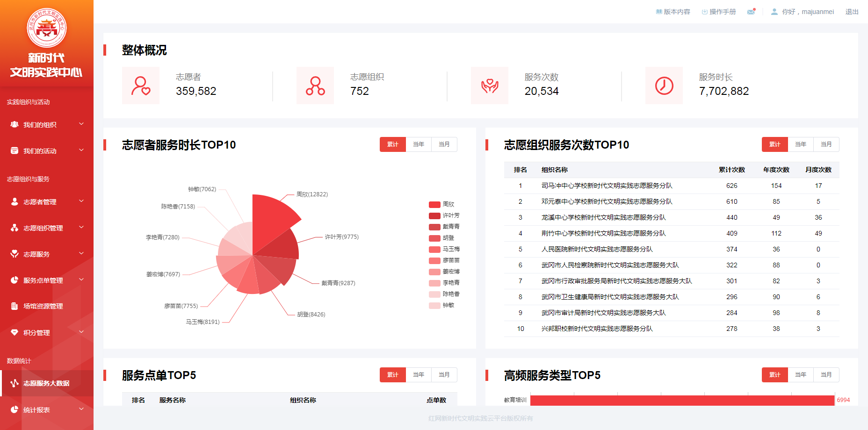This screenshot has height=430, width=868.
Task: Expand the 志愿者管理 submenu
Action: click(81, 201)
